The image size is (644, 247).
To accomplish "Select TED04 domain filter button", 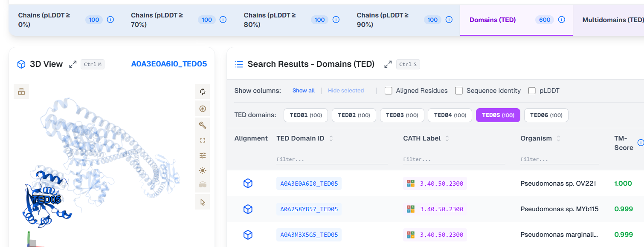I will [x=450, y=115].
